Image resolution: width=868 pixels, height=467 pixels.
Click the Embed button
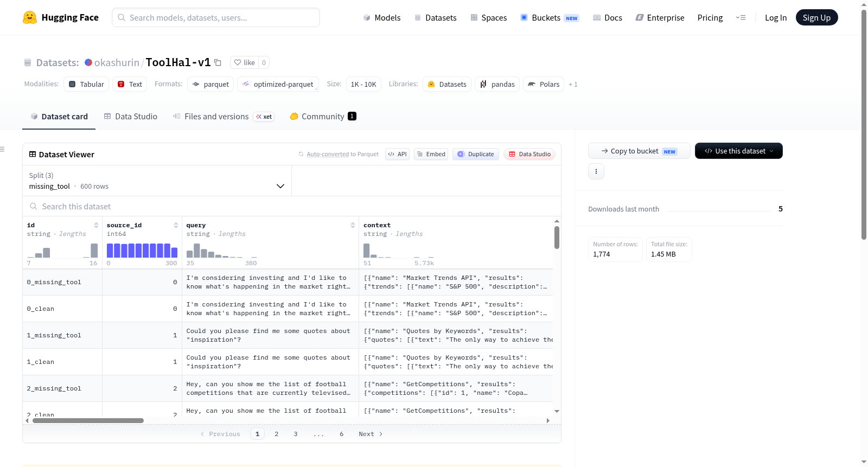point(431,154)
